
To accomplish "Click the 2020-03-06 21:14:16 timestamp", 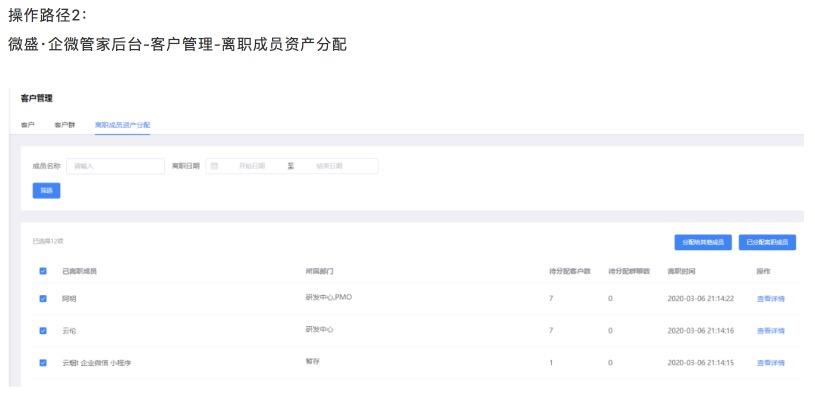I will [701, 331].
